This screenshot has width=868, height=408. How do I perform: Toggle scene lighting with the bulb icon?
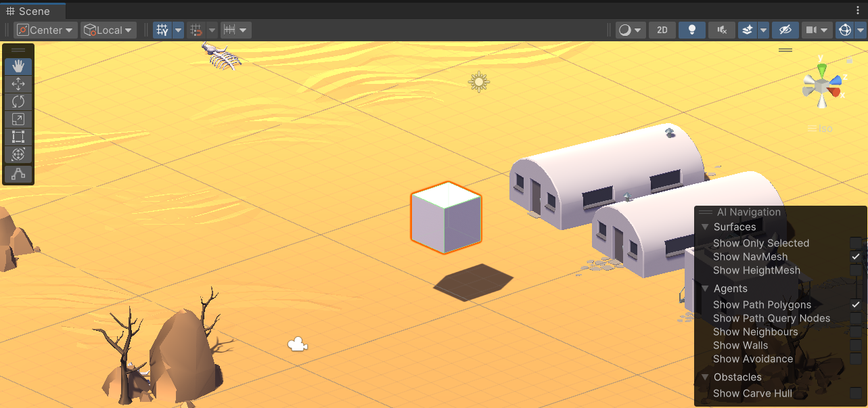click(x=691, y=30)
